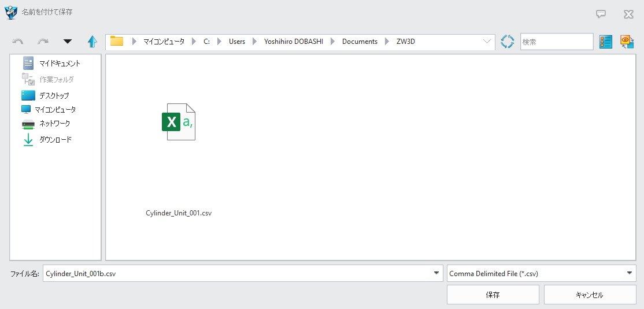Toggle the file preview eye icon
The width and height of the screenshot is (644, 309).
point(627,42)
